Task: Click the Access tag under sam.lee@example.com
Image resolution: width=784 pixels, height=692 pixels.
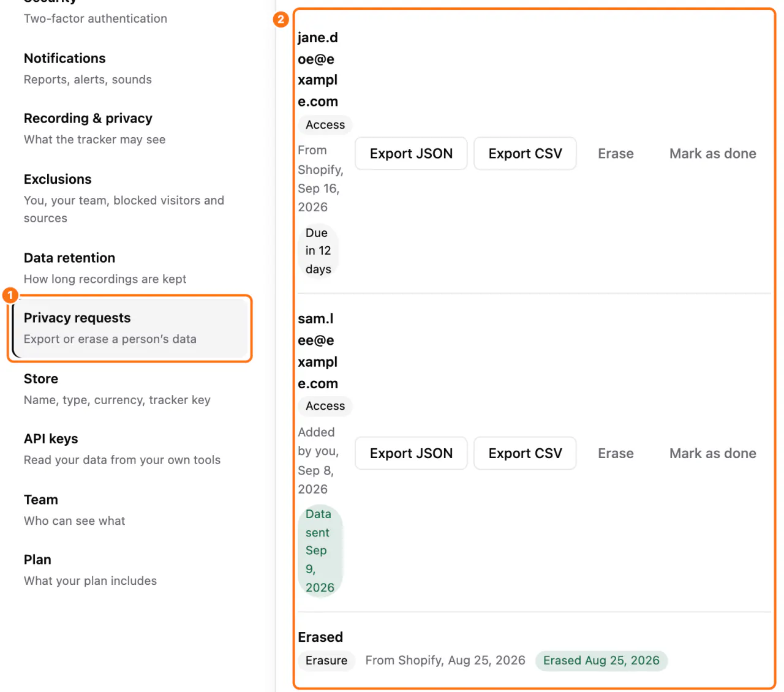Action: pos(325,406)
